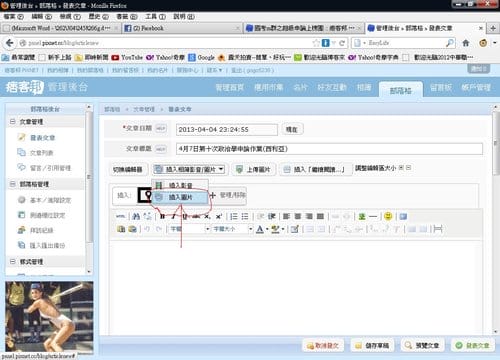The height and width of the screenshot is (360, 500).
Task: Click the undo arrow icon
Action: (147, 229)
